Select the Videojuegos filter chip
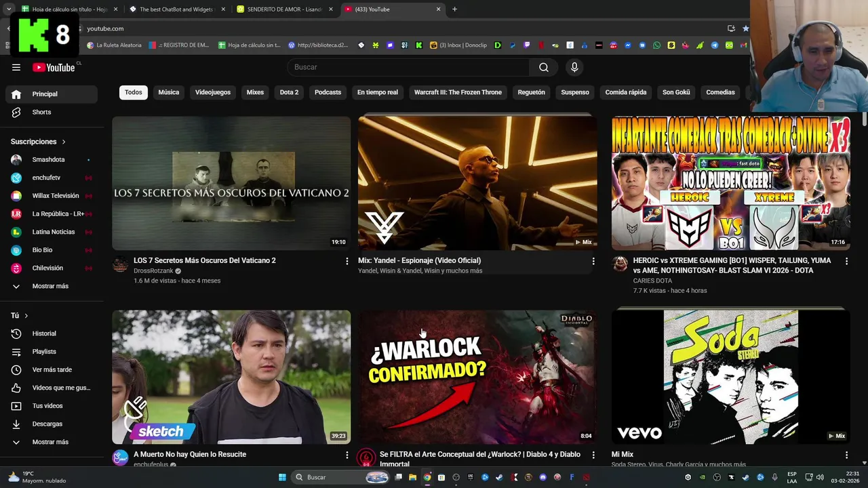The image size is (868, 488). pyautogui.click(x=213, y=92)
